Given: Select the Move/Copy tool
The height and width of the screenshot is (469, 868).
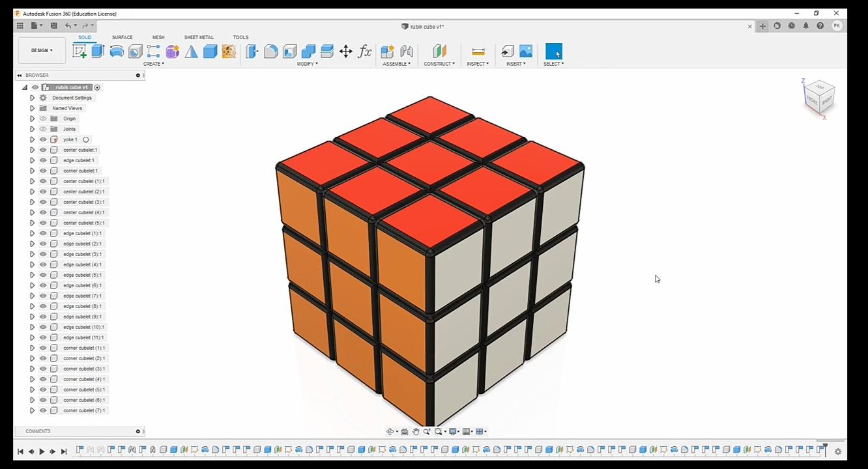Looking at the screenshot, I should click(x=346, y=51).
